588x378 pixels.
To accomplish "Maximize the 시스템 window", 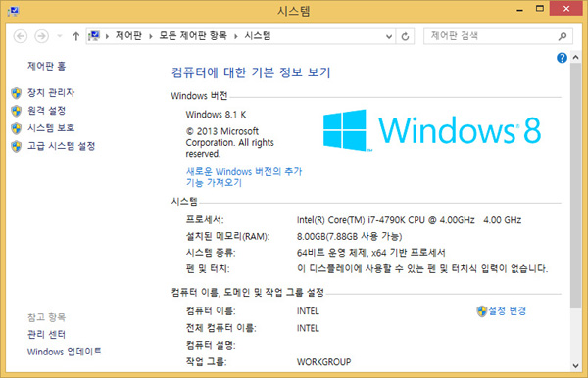I will click(x=540, y=9).
